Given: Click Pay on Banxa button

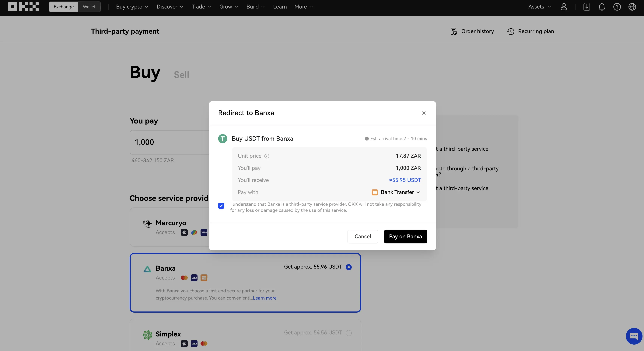Looking at the screenshot, I should [x=405, y=237].
